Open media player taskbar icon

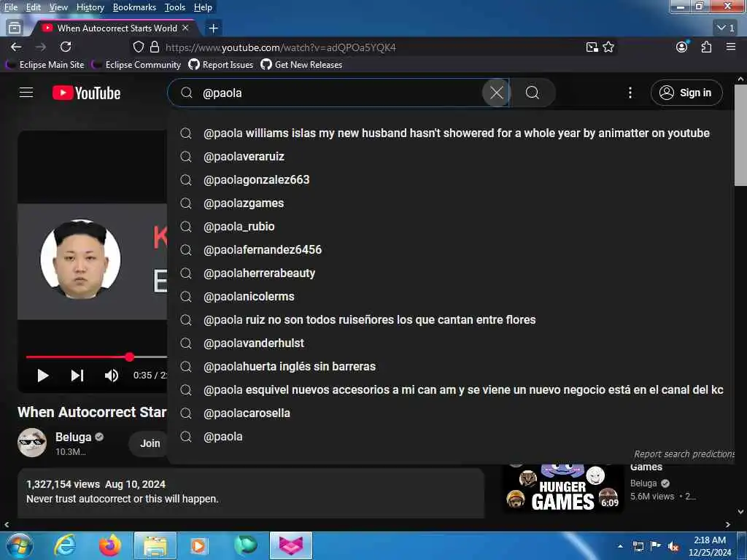tap(200, 545)
